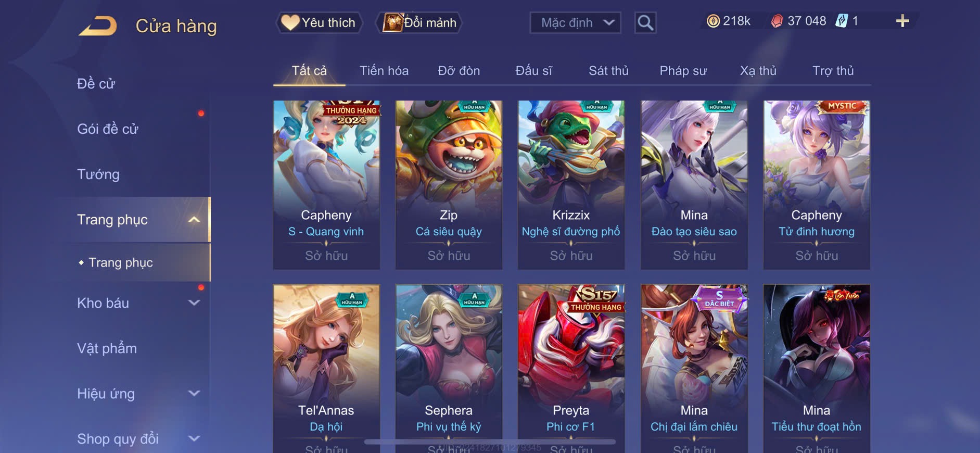Click the red ruby currency icon
The width and height of the screenshot is (980, 453).
tap(777, 21)
